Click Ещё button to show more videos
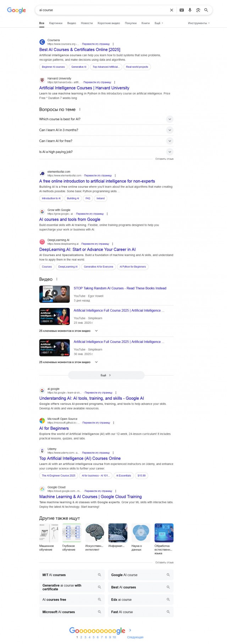Screen dimensions: 227x644 (106, 375)
